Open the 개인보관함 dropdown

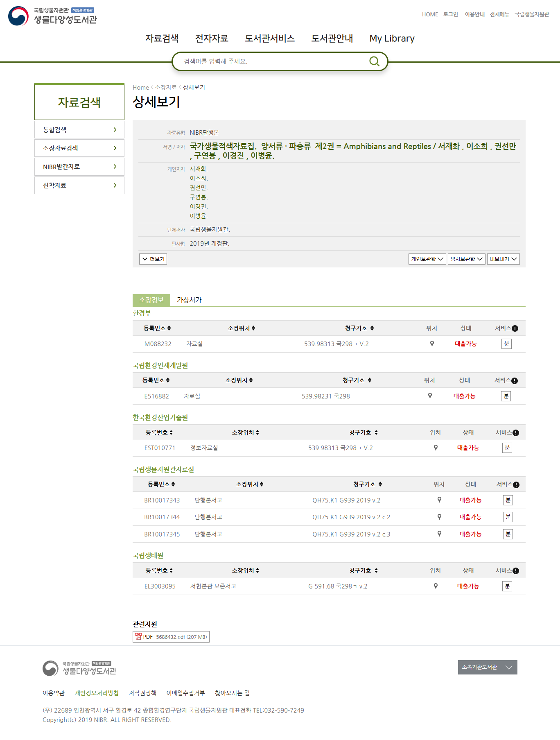(x=427, y=259)
